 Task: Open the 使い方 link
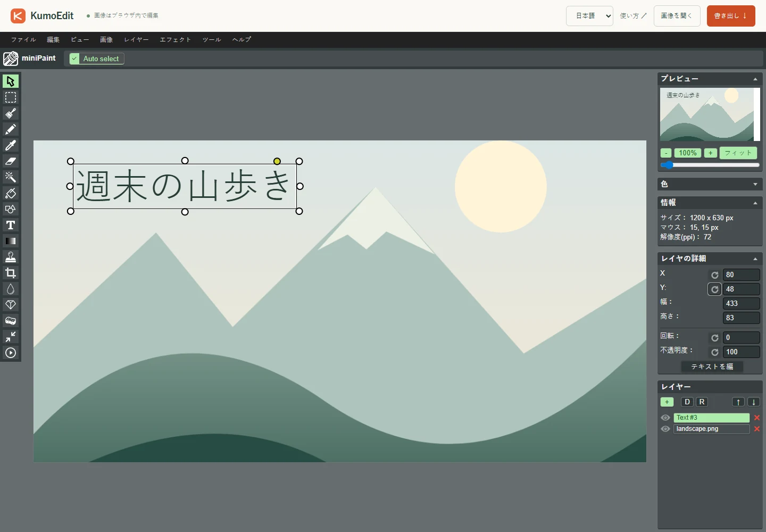[633, 16]
